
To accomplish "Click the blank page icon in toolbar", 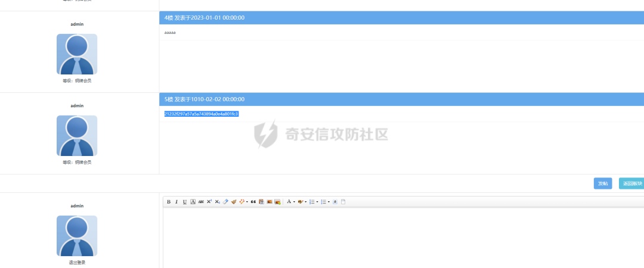I will [343, 202].
